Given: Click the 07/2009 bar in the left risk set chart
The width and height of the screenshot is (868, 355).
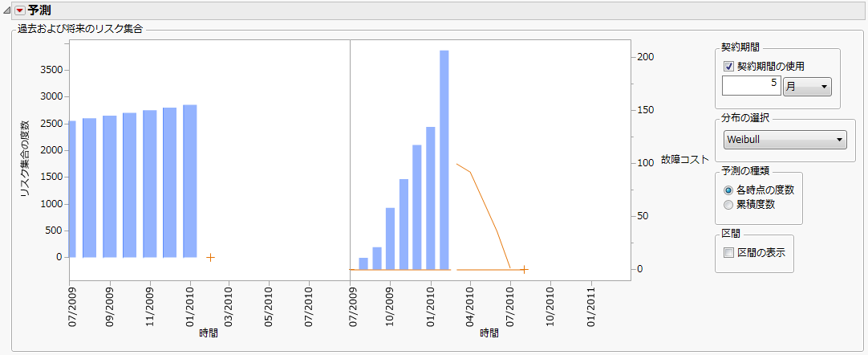Looking at the screenshot, I should tap(72, 189).
